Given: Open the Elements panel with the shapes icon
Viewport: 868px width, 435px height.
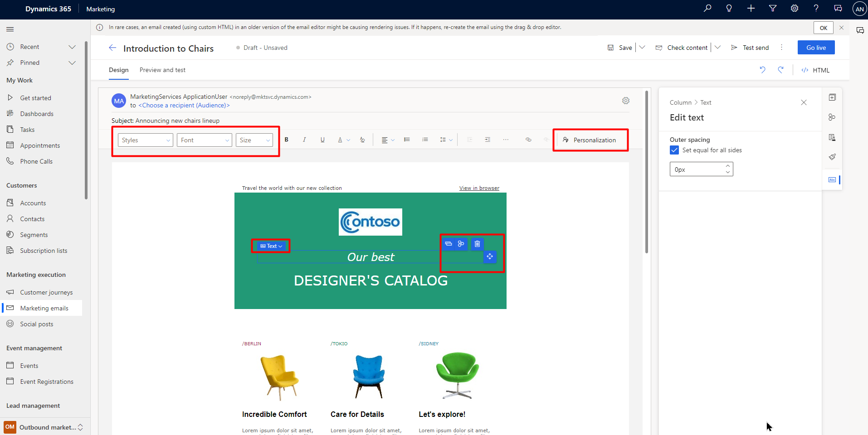Looking at the screenshot, I should 832,117.
